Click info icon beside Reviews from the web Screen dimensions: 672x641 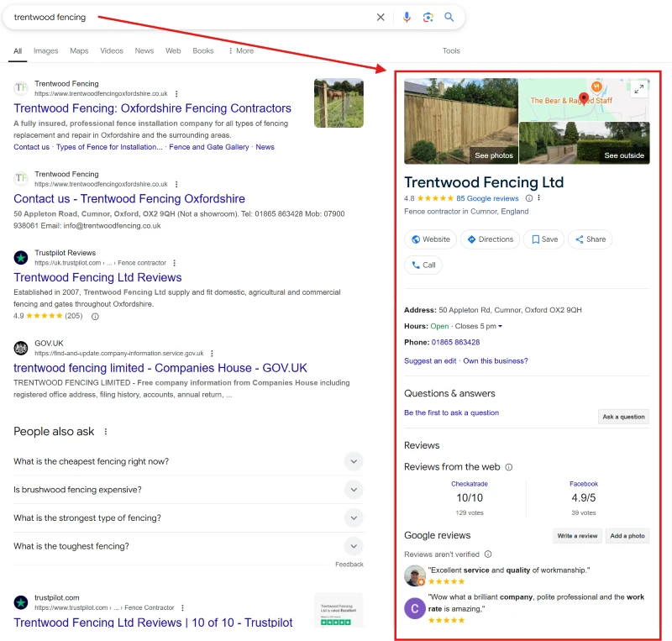tap(509, 467)
